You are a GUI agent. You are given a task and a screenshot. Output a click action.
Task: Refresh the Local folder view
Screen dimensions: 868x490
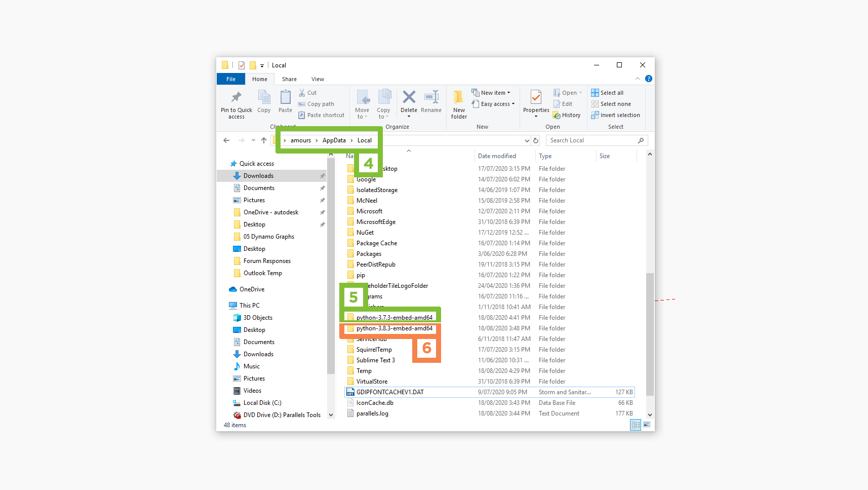pyautogui.click(x=536, y=140)
